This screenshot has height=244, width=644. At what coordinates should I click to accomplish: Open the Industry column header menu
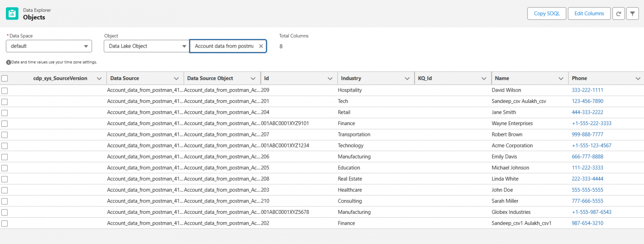(x=406, y=78)
